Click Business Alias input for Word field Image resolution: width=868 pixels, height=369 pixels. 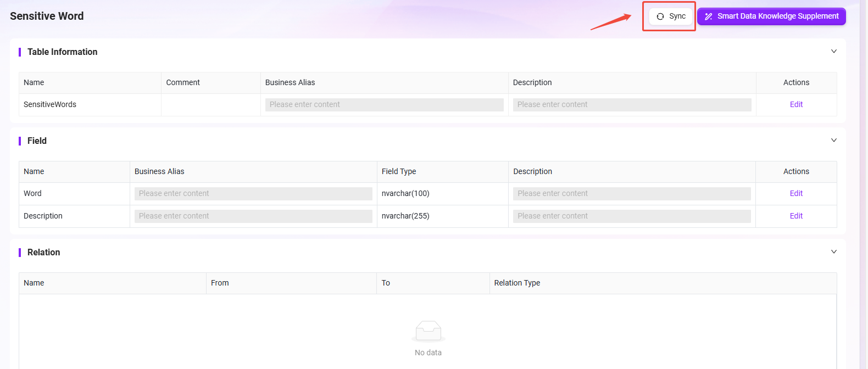pyautogui.click(x=253, y=193)
